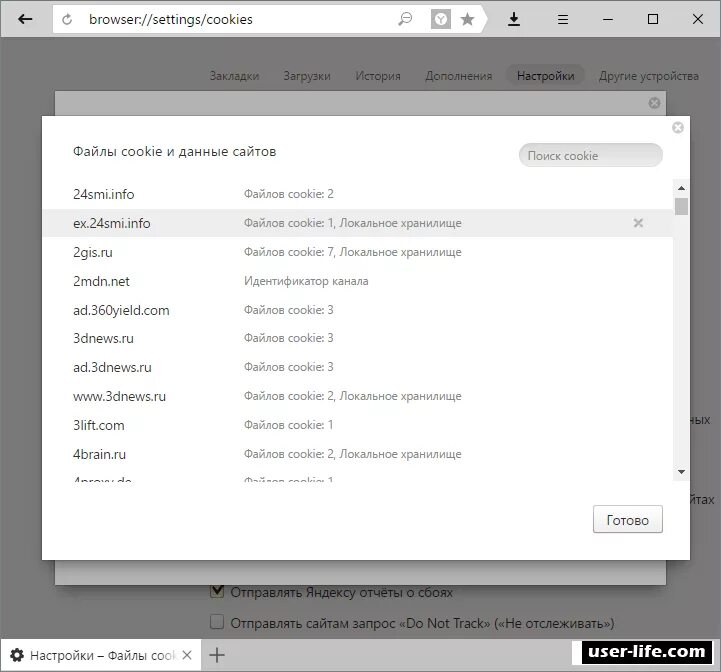Go back with the arrow button
721x672 pixels.
click(x=25, y=19)
